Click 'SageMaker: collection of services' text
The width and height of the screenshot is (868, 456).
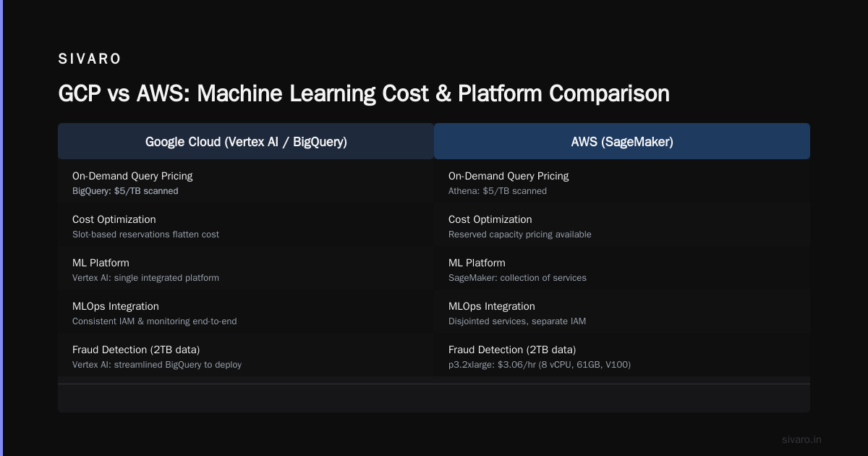tap(517, 278)
